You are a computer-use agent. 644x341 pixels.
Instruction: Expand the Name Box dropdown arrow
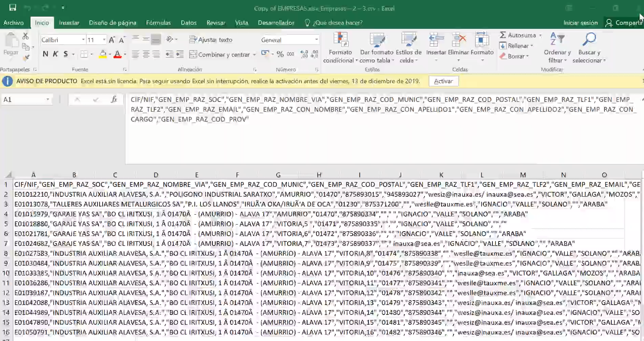[48, 100]
